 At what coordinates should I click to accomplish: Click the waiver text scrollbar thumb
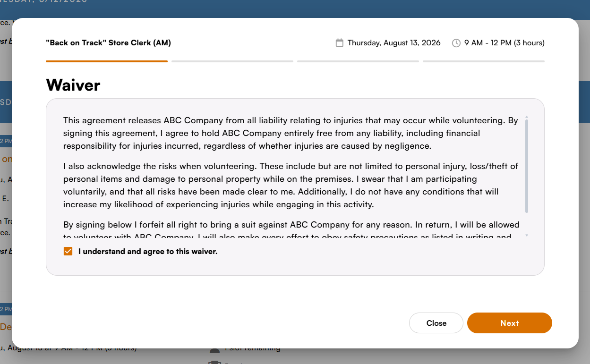pos(527,166)
